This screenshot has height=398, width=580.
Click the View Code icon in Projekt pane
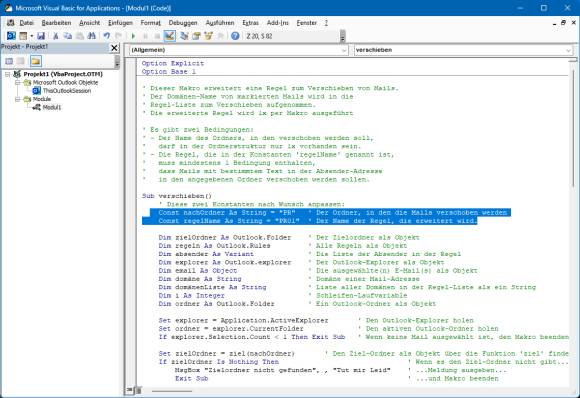point(9,61)
